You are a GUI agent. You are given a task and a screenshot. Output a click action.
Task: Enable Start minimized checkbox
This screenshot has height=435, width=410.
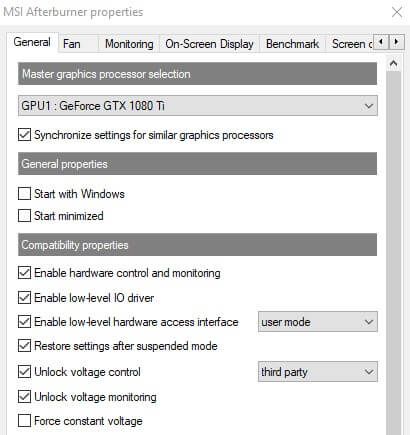(x=24, y=216)
